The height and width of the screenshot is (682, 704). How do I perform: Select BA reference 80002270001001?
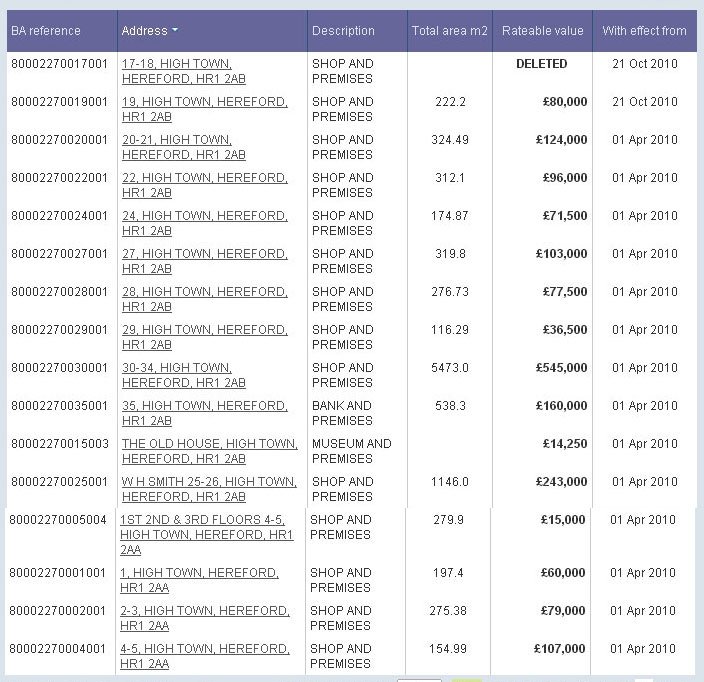(x=57, y=573)
